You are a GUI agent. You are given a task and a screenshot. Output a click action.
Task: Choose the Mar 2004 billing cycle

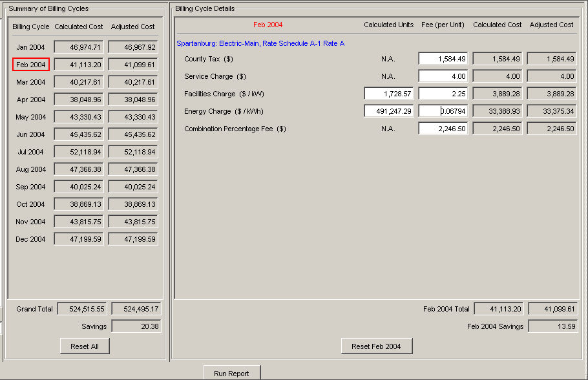pyautogui.click(x=31, y=82)
